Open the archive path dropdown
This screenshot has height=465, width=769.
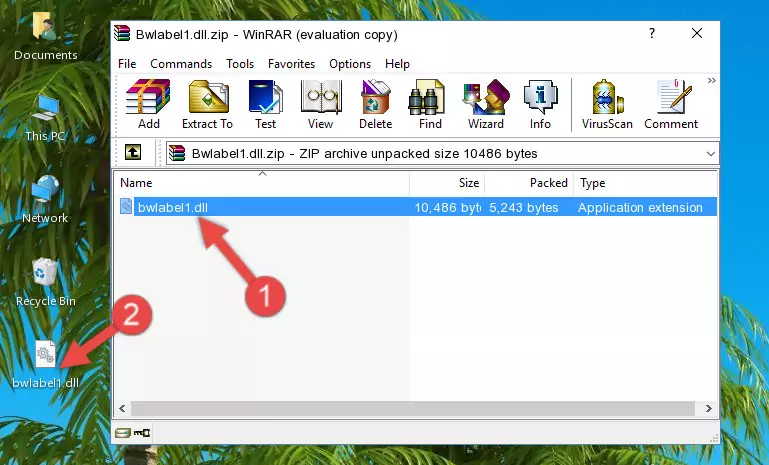pos(711,154)
